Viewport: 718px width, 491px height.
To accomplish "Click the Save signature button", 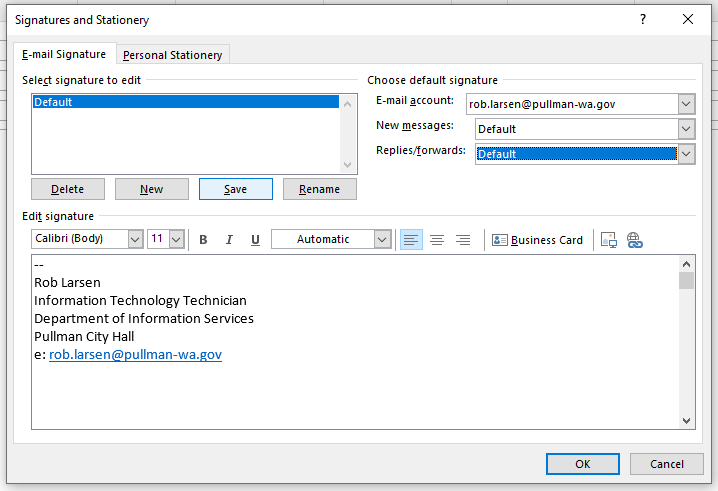I will point(236,189).
